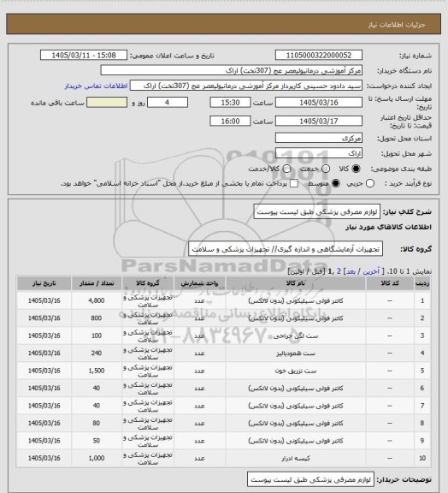Choose the جزیی purchase type radio
Viewport: 448px width, 493px height.
tap(370, 183)
